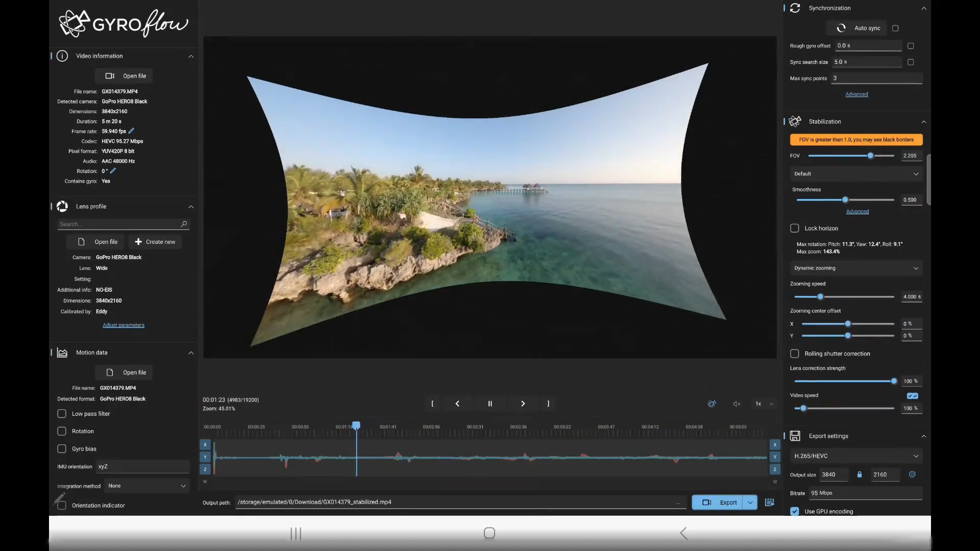
Task: Enable Orientation indicator checkbox
Action: click(x=62, y=506)
